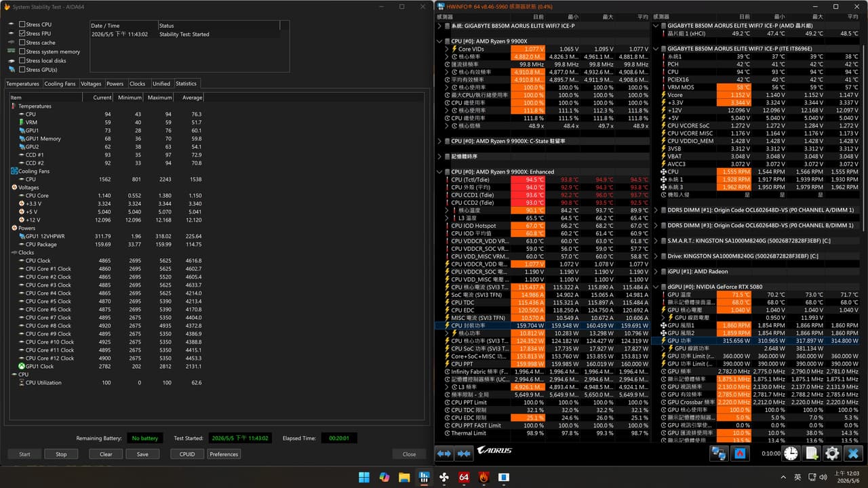Switch to AIDA64 via taskbar 64 icon
The image size is (868, 488).
465,476
